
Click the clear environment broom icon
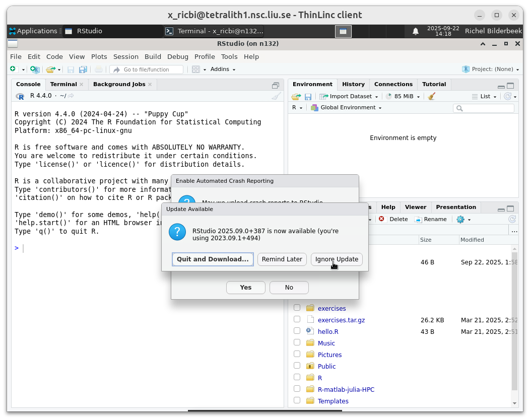431,96
